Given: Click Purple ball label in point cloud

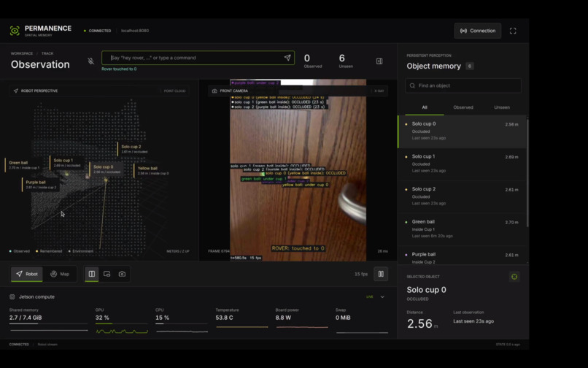Looking at the screenshot, I should tap(39, 185).
